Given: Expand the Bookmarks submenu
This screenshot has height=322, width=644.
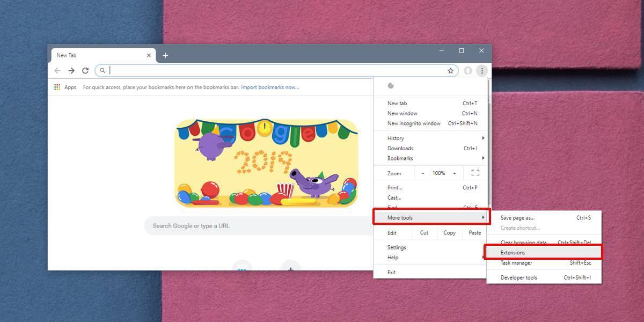Looking at the screenshot, I should pos(431,158).
